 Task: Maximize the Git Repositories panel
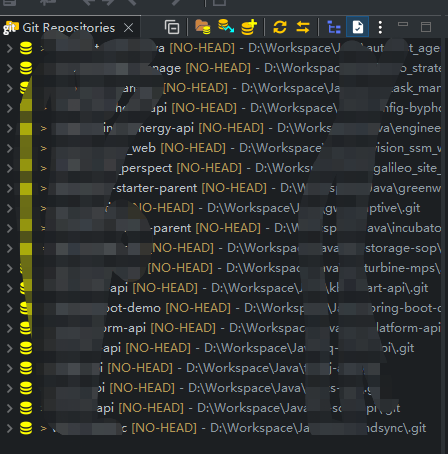pos(426,27)
